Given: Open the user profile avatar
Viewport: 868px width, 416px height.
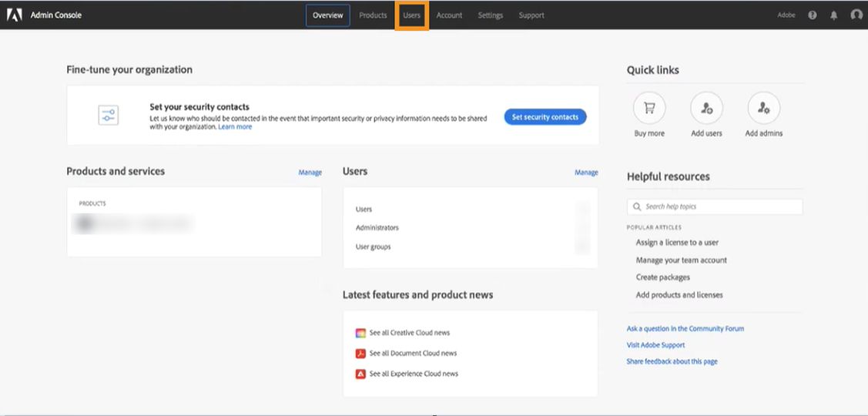Looking at the screenshot, I should (x=856, y=15).
